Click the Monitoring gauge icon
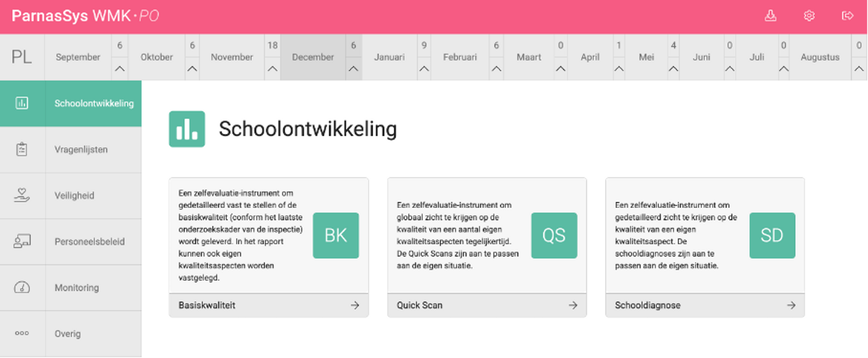Image resolution: width=868 pixels, height=358 pixels. pyautogui.click(x=22, y=287)
